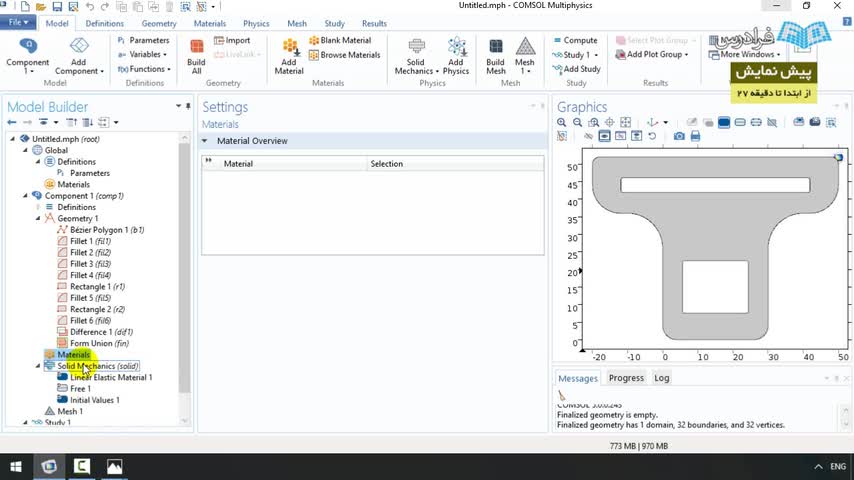Click the Compute button
The height and width of the screenshot is (480, 854).
575,40
